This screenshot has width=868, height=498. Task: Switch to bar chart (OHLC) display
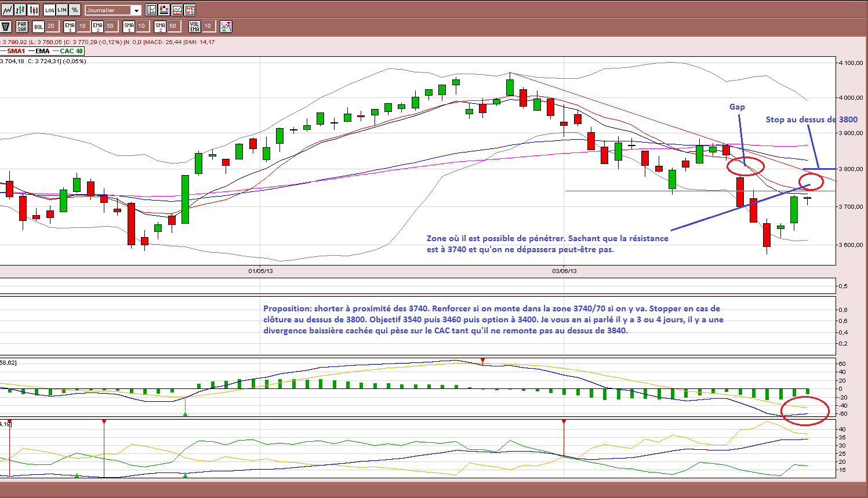point(20,10)
